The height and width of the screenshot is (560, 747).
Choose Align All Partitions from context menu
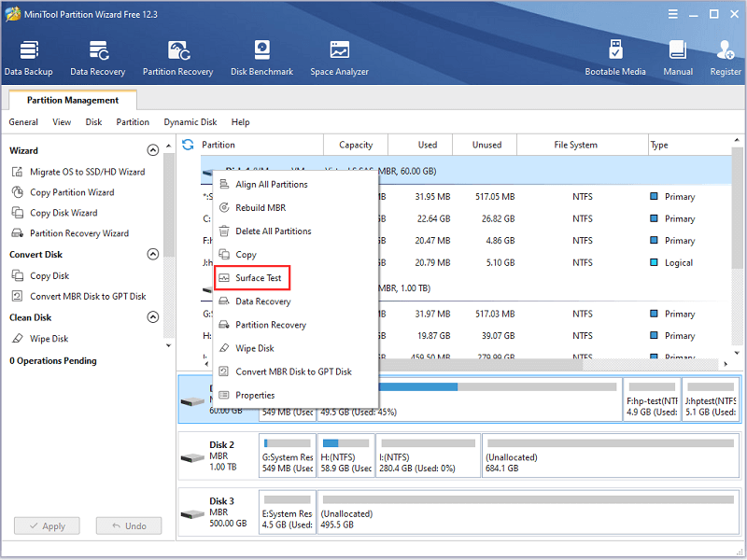295,184
